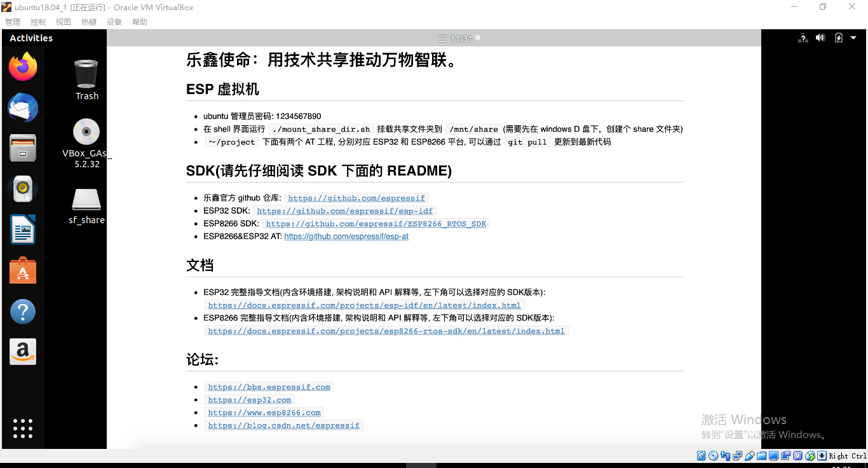Click the USB devices status icon
This screenshot has width=868, height=468.
click(x=749, y=456)
